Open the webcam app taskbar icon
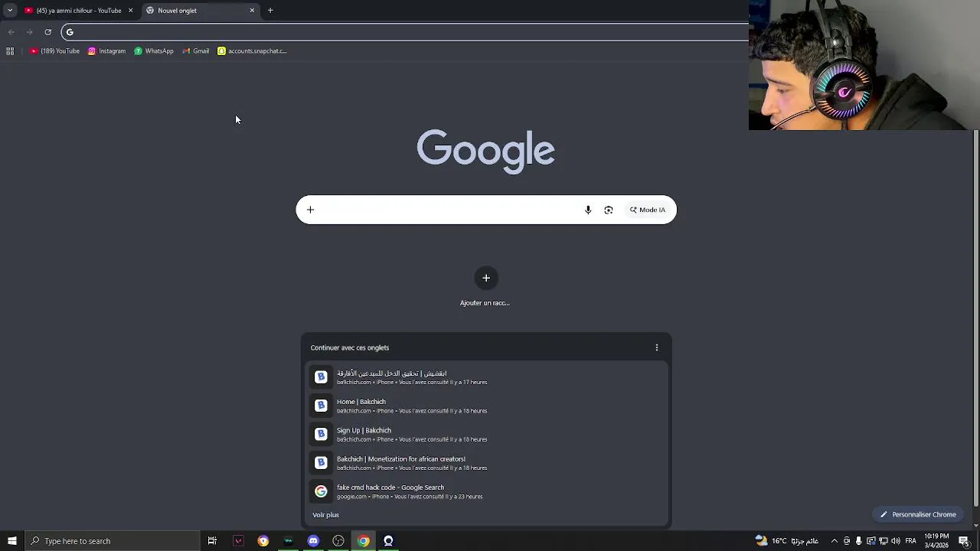 click(388, 541)
